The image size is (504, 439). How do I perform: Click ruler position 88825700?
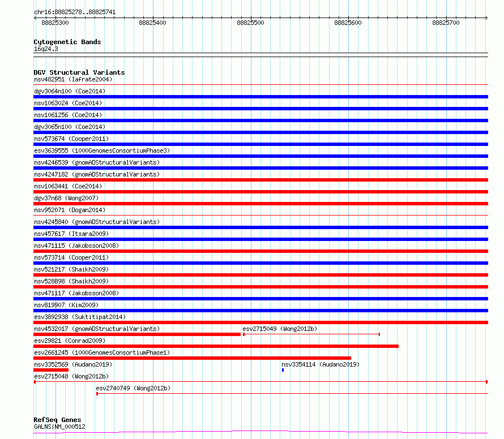(x=446, y=23)
